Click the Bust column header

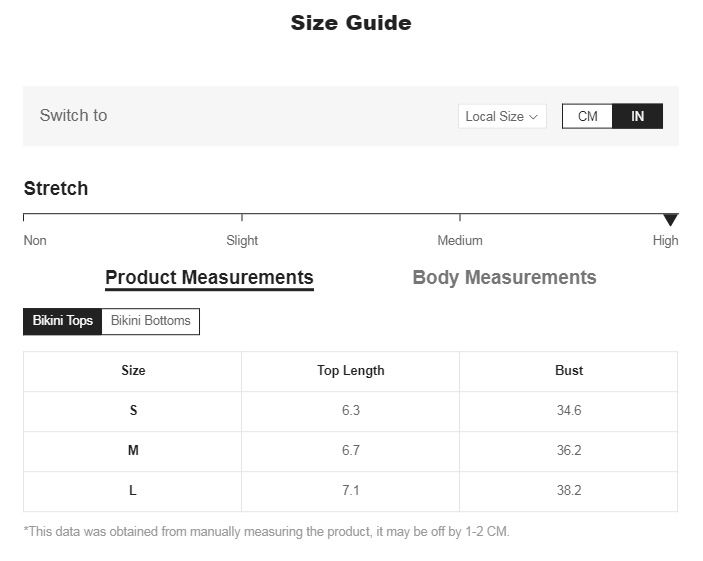569,370
